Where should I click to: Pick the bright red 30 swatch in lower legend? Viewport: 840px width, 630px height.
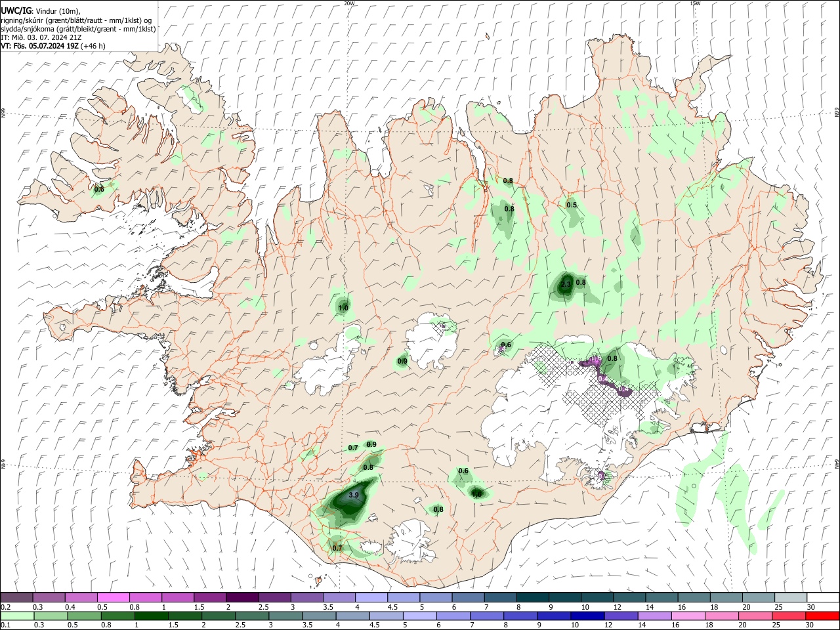coord(822,616)
